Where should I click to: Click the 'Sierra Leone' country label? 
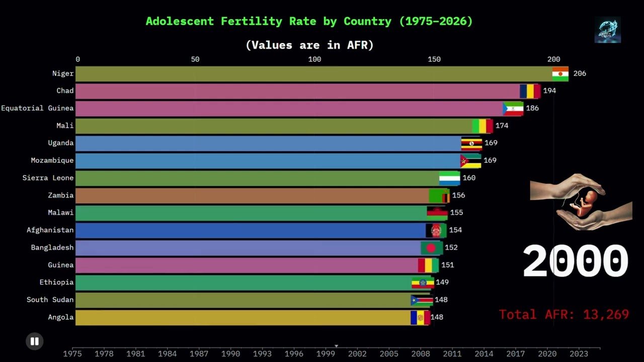click(48, 177)
